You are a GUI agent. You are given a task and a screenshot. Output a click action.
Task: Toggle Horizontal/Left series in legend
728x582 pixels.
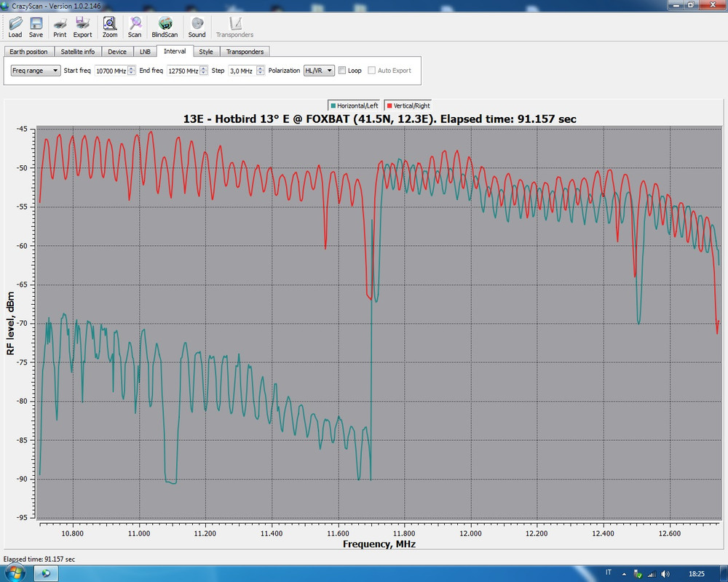(x=355, y=105)
